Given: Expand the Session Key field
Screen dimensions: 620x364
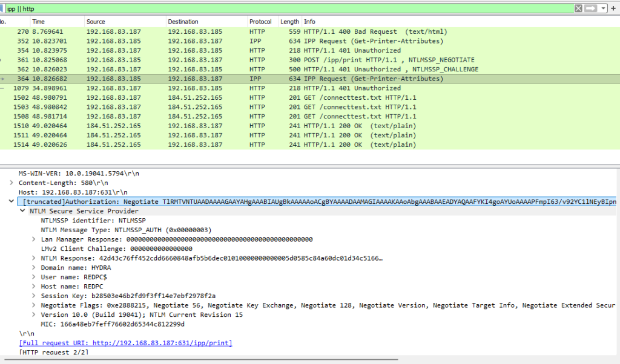Looking at the screenshot, I should tap(35, 296).
